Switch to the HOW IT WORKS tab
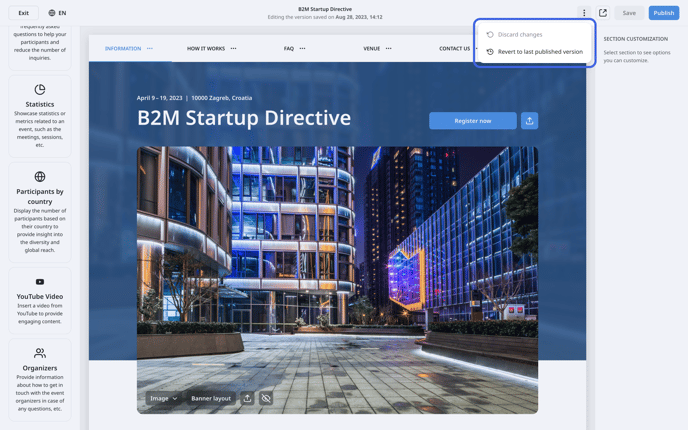Viewport: 688px width, 430px height. click(x=206, y=48)
